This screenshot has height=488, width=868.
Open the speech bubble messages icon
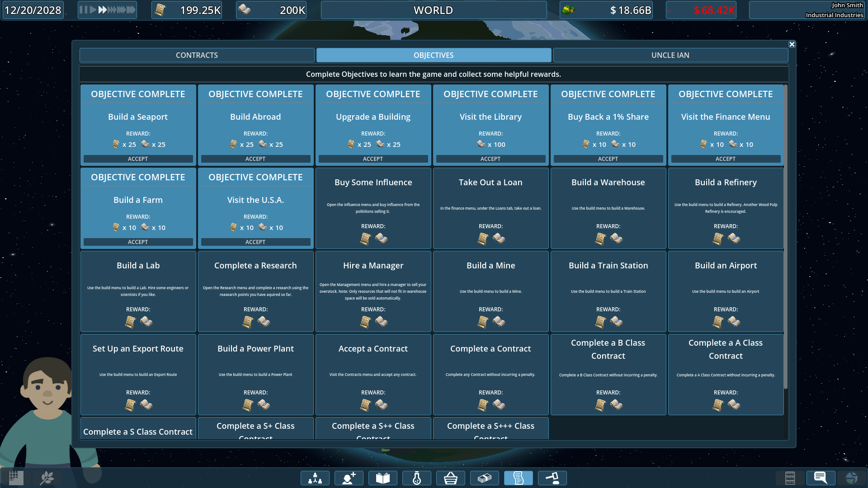[821, 478]
